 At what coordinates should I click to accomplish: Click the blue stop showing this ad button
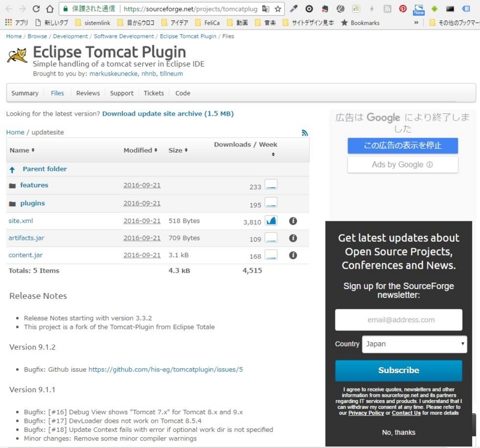(403, 145)
